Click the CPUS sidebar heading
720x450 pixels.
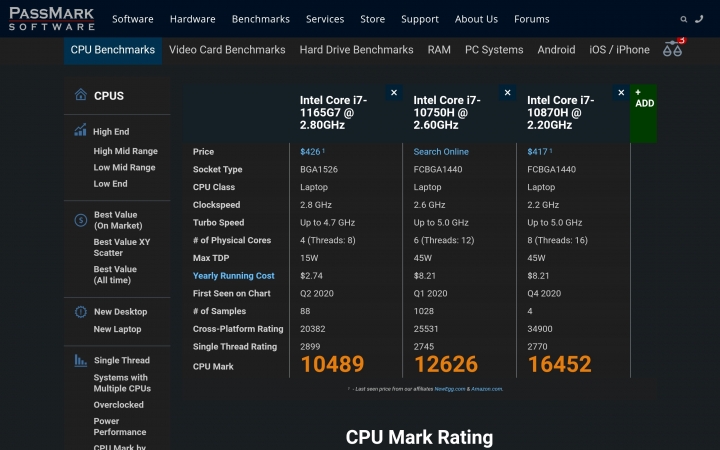pyautogui.click(x=109, y=96)
